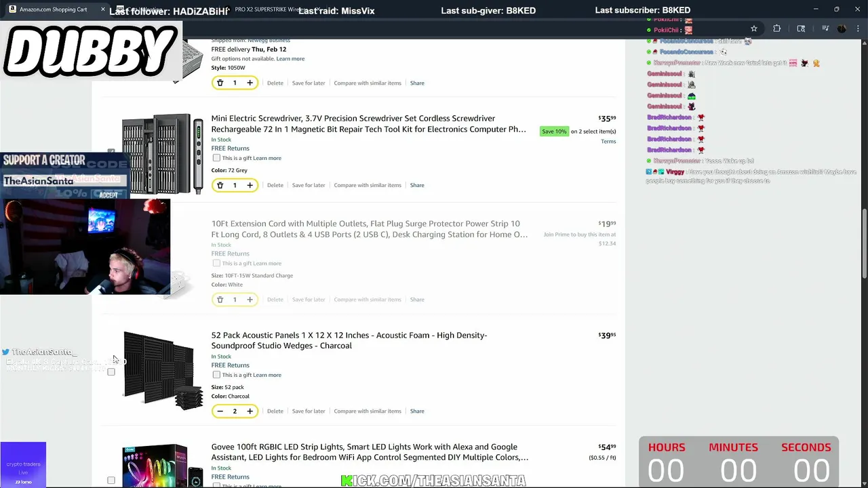
Task: Open the media control music-note icon
Action: pos(825,28)
